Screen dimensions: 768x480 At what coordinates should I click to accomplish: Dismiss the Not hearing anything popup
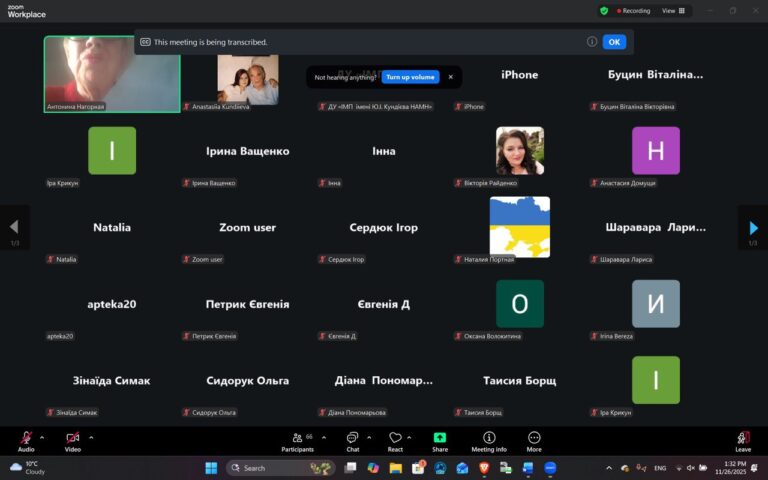click(x=450, y=77)
